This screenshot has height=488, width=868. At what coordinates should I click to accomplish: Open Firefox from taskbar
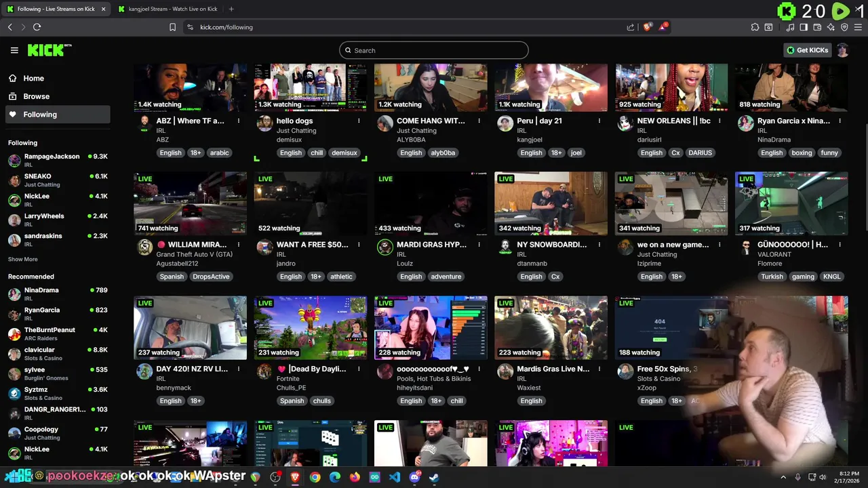(355, 477)
